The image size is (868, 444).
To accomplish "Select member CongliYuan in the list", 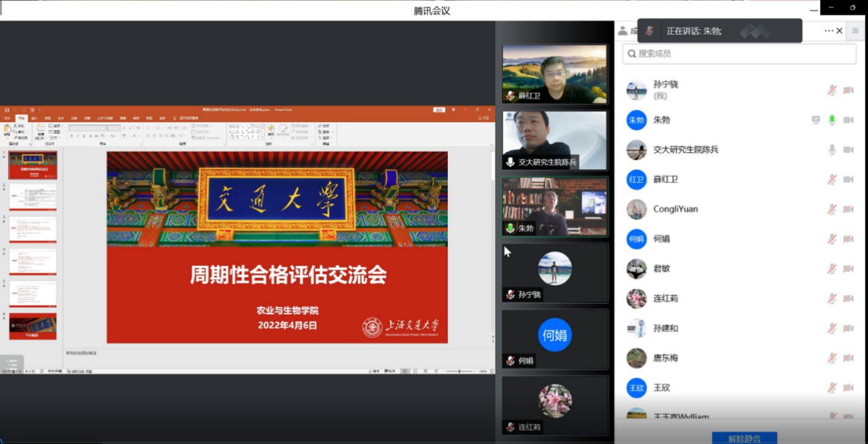I will 741,209.
